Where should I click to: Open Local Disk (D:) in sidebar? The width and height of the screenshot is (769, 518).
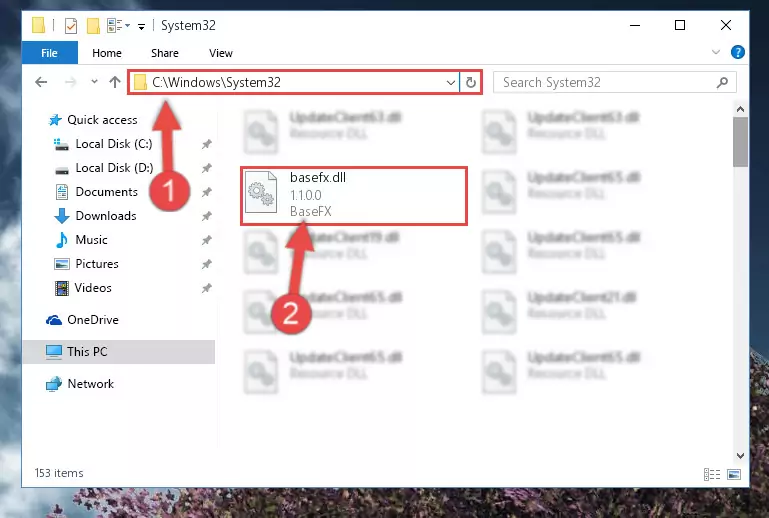click(x=114, y=168)
